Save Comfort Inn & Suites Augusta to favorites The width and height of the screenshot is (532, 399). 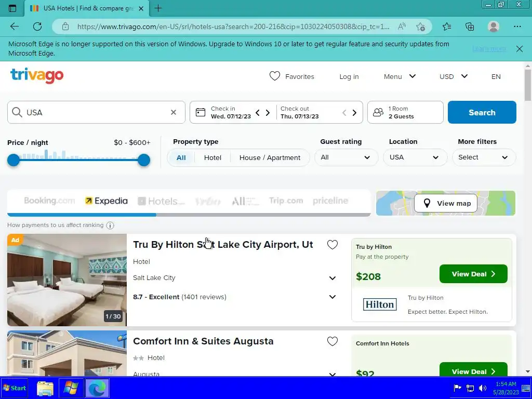tap(332, 341)
